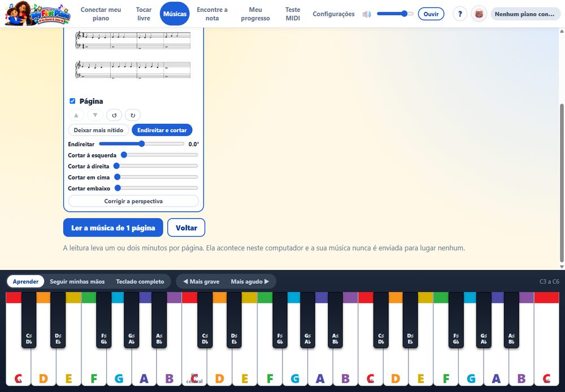The height and width of the screenshot is (392, 565).
Task: Click the 0.0° straighten value
Action: tap(193, 144)
